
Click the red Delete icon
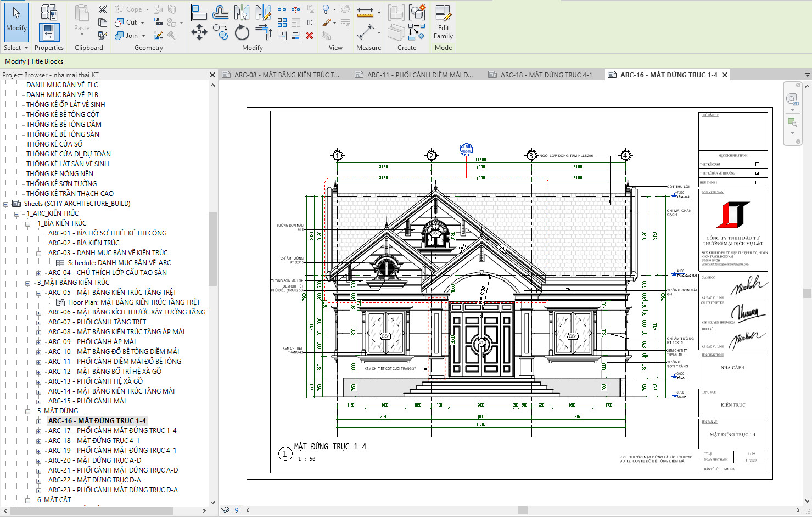coord(310,36)
